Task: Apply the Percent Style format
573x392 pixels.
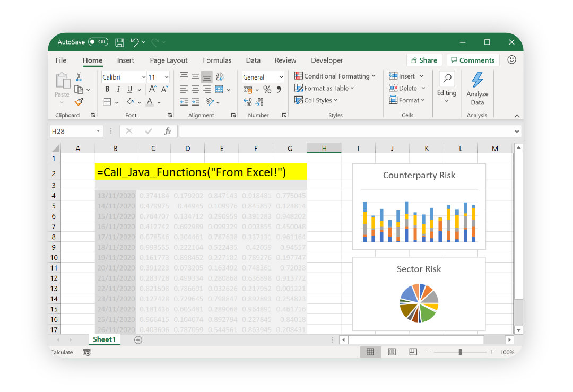Action: (x=267, y=90)
